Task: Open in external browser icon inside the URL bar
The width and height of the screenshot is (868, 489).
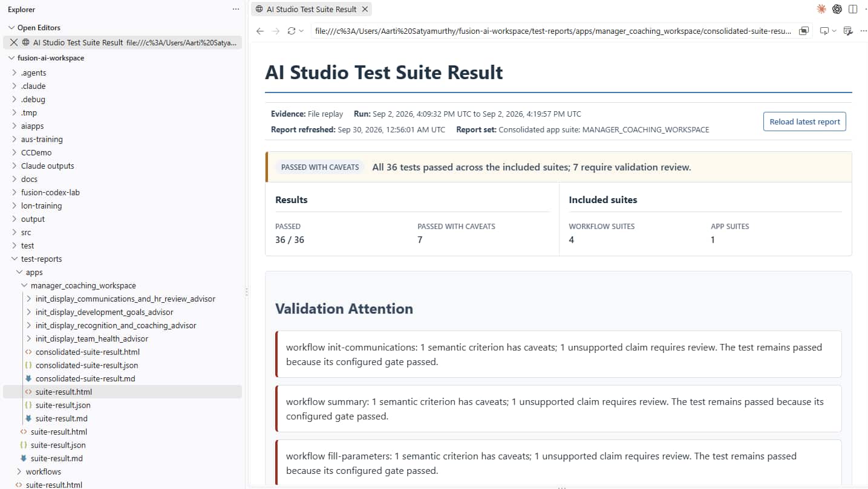Action: (803, 31)
